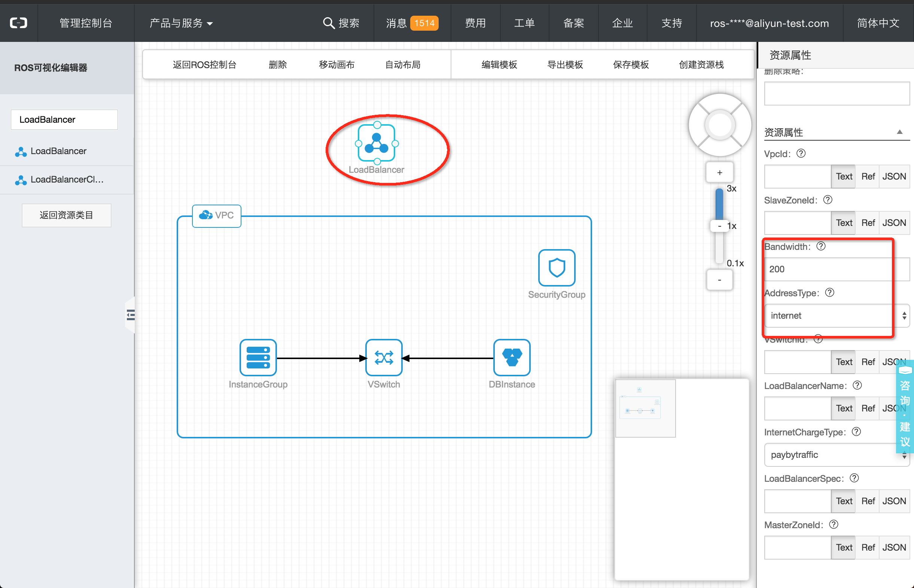This screenshot has width=914, height=588.
Task: Switch SlaveZoneId input to JSON mode
Action: click(x=894, y=223)
